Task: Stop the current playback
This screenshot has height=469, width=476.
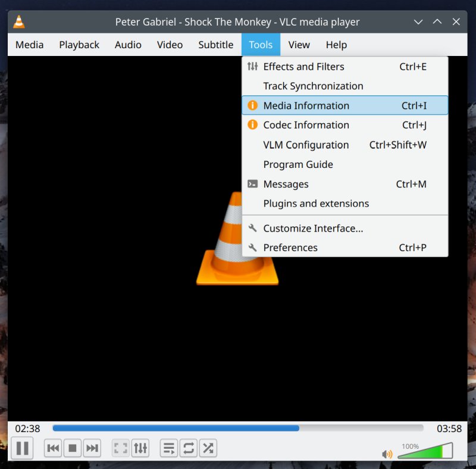Action: [x=73, y=448]
